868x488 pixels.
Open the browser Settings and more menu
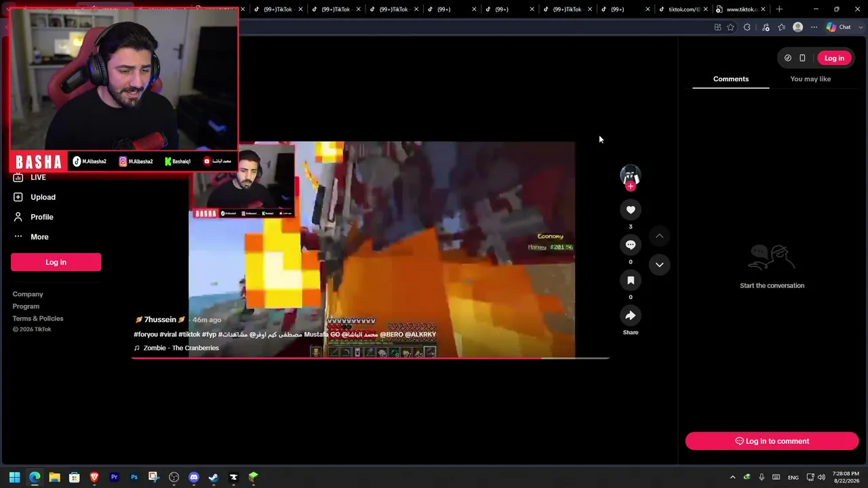click(x=814, y=27)
